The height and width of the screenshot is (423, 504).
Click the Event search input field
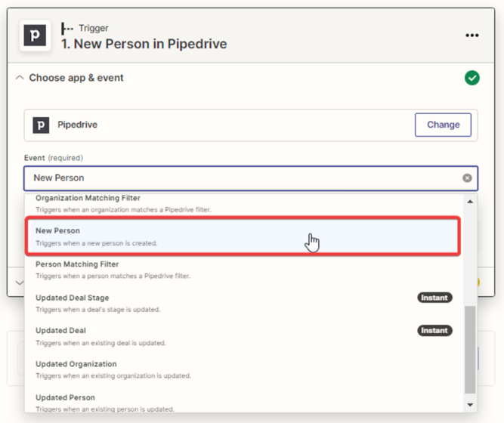pos(242,178)
